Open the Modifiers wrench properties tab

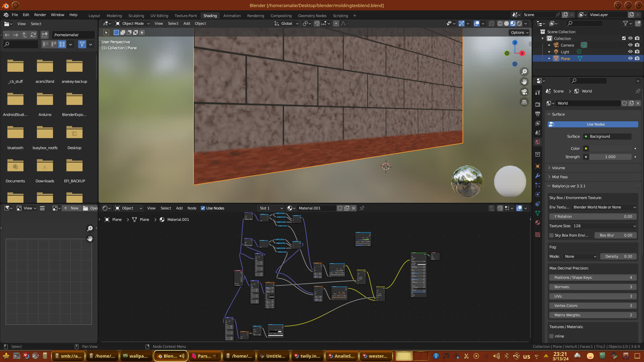click(538, 176)
